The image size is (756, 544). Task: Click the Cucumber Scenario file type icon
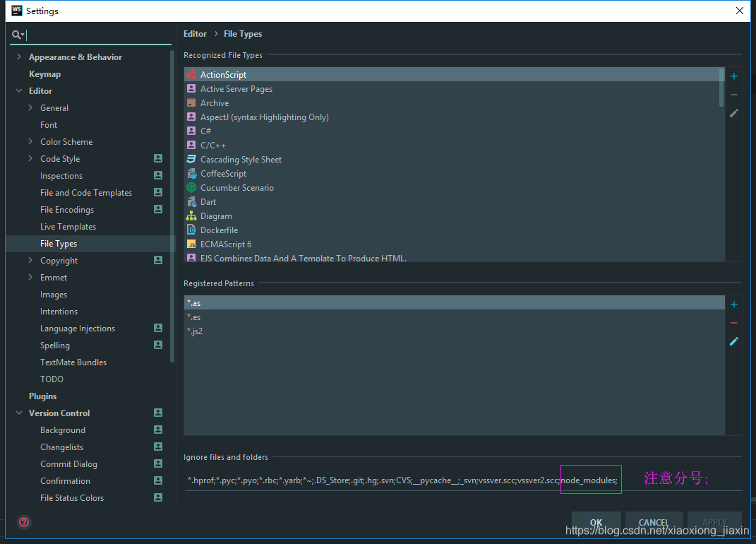click(x=191, y=187)
